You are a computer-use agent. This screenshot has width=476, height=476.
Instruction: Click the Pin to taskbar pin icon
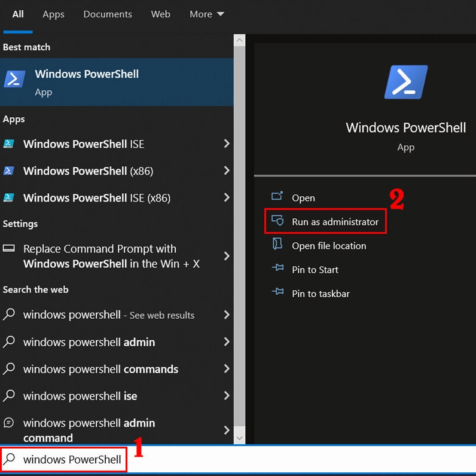pos(278,292)
